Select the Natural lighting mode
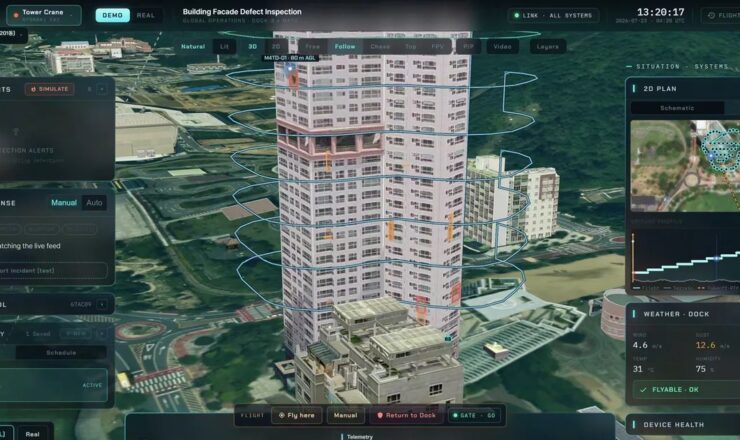The width and height of the screenshot is (740, 440). pyautogui.click(x=193, y=46)
